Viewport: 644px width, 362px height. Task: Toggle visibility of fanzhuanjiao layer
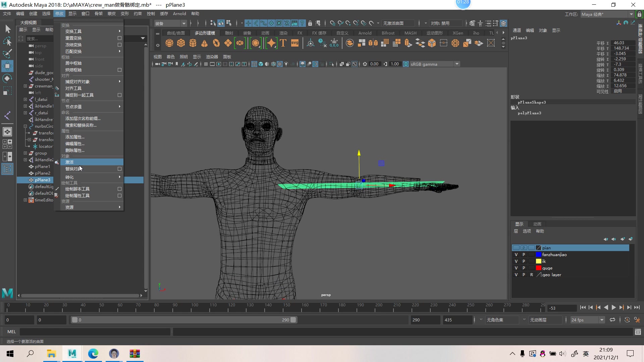point(516,255)
